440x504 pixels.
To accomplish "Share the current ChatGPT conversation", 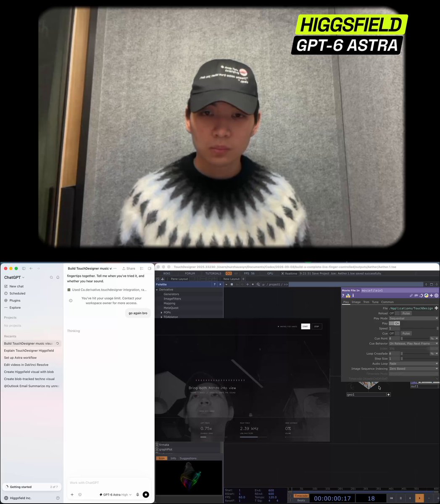I will click(129, 268).
